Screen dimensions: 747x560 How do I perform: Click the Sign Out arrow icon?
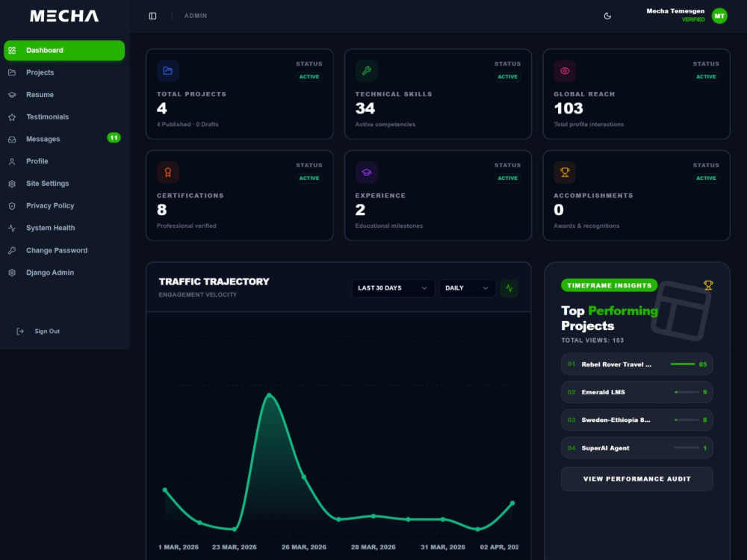point(20,332)
